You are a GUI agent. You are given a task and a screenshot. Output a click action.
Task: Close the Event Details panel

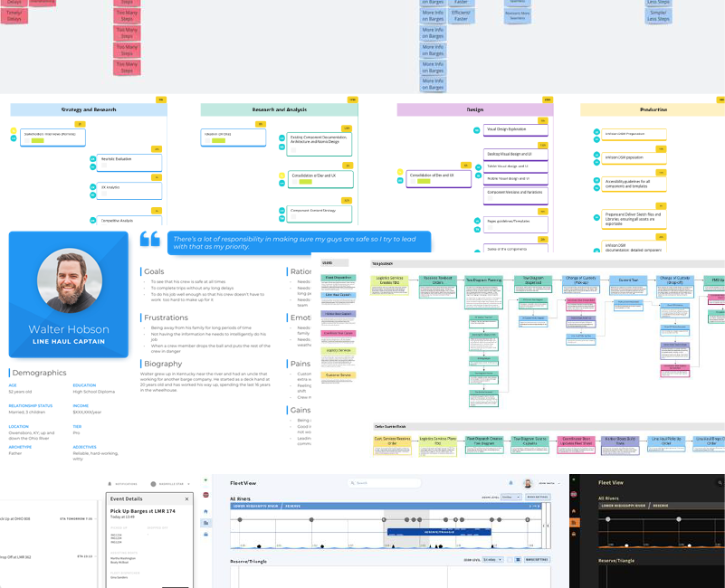tap(186, 498)
